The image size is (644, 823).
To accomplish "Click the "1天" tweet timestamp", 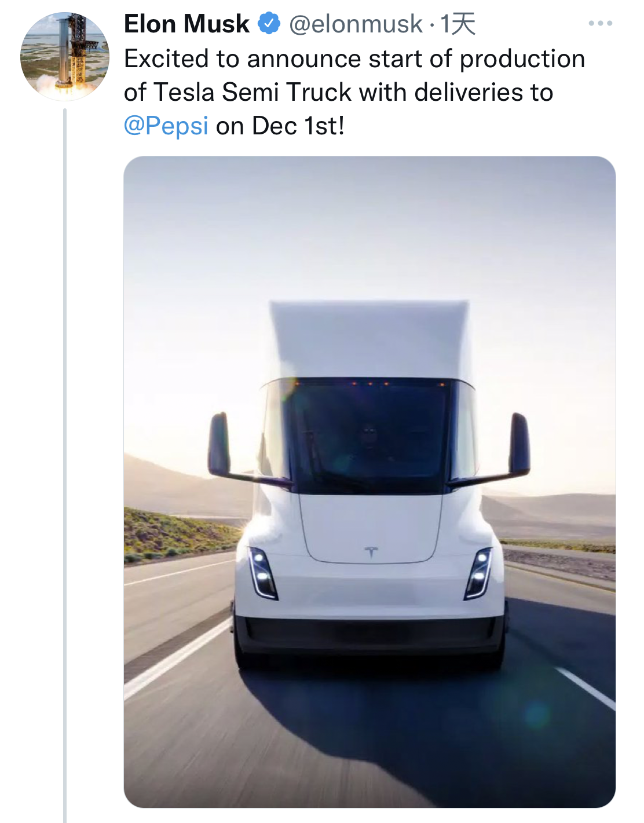I will (x=458, y=24).
